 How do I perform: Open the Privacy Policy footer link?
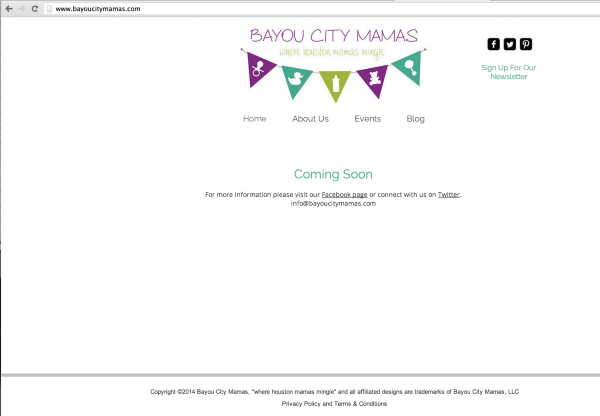tap(301, 404)
